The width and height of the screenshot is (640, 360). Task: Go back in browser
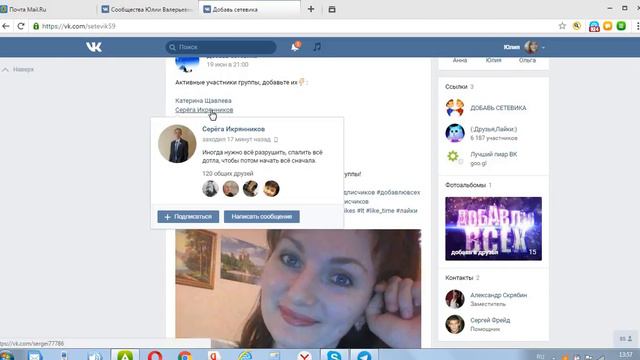[x=6, y=26]
